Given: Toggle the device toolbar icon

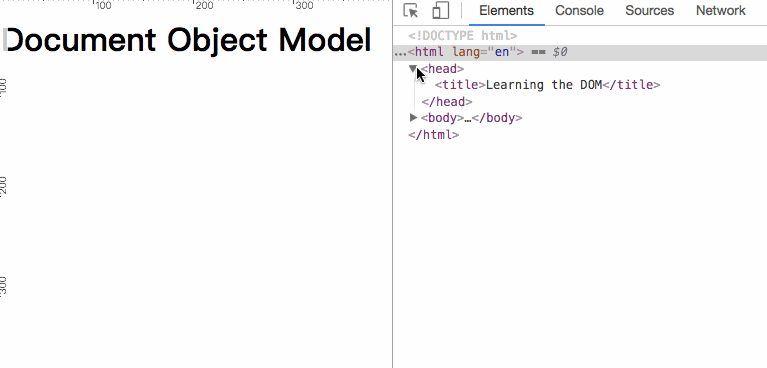Looking at the screenshot, I should coord(440,11).
